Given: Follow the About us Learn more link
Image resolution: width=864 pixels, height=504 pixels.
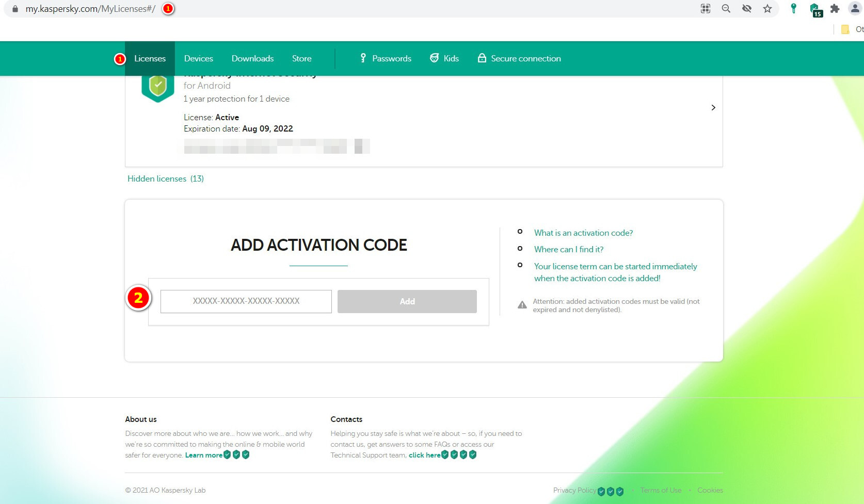Looking at the screenshot, I should point(203,455).
